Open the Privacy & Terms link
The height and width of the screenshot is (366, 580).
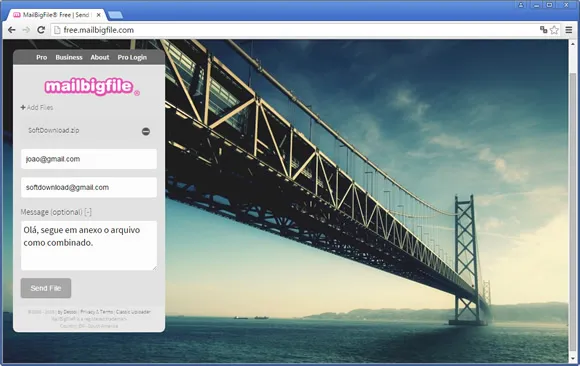(x=97, y=312)
